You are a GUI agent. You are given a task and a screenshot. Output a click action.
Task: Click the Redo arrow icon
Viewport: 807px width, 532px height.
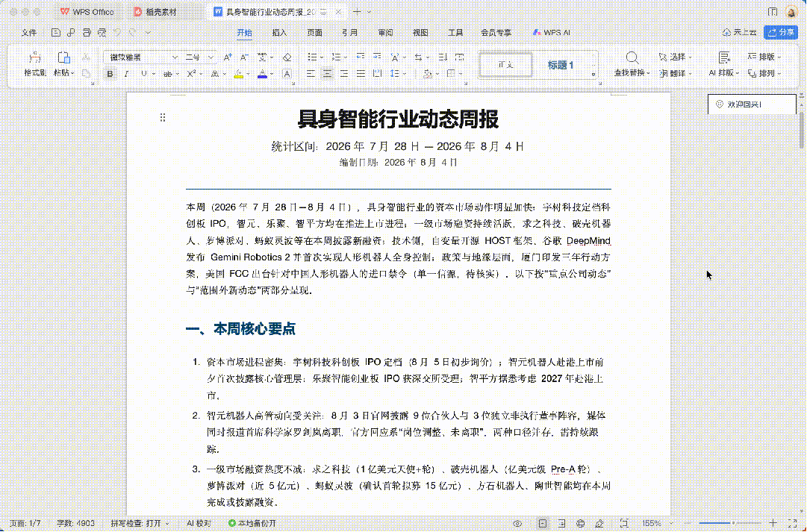(x=134, y=32)
